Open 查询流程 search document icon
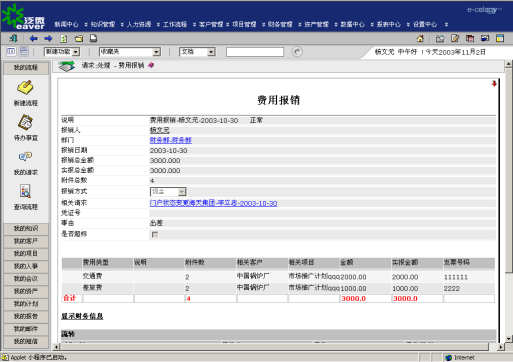Viewport: 513px width, 362px height. click(x=25, y=191)
